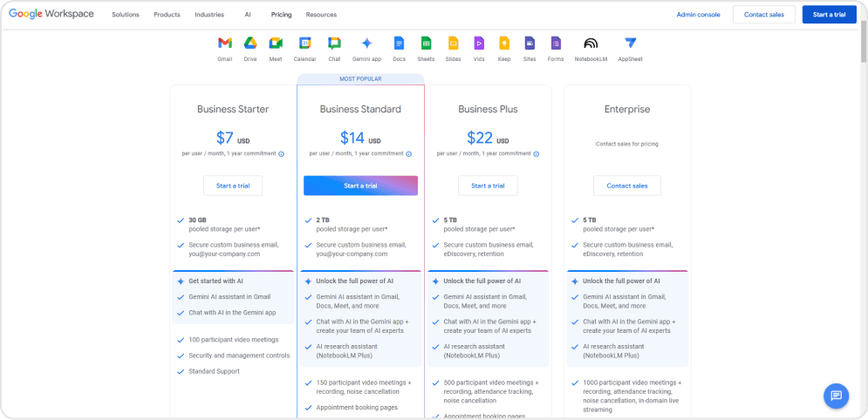Click the Business Plus plan title
This screenshot has height=420, width=868.
[x=488, y=110]
